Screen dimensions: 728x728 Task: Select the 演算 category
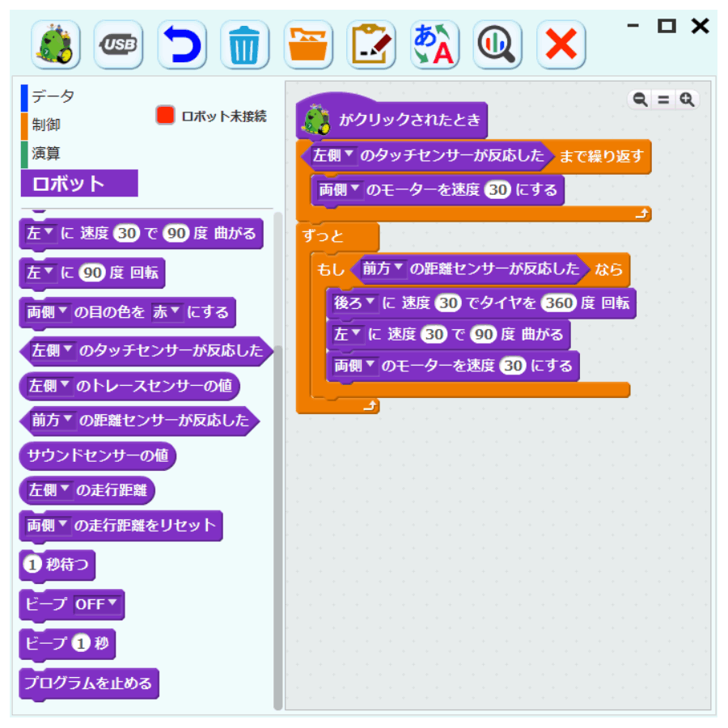[x=45, y=154]
